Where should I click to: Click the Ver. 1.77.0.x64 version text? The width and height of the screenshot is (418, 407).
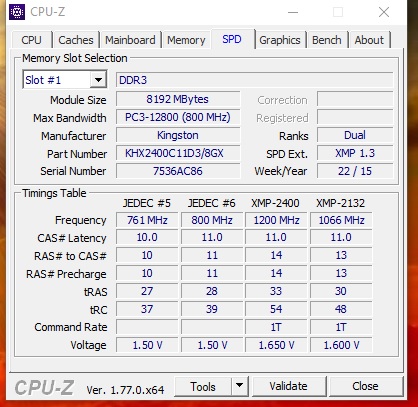[x=125, y=390]
